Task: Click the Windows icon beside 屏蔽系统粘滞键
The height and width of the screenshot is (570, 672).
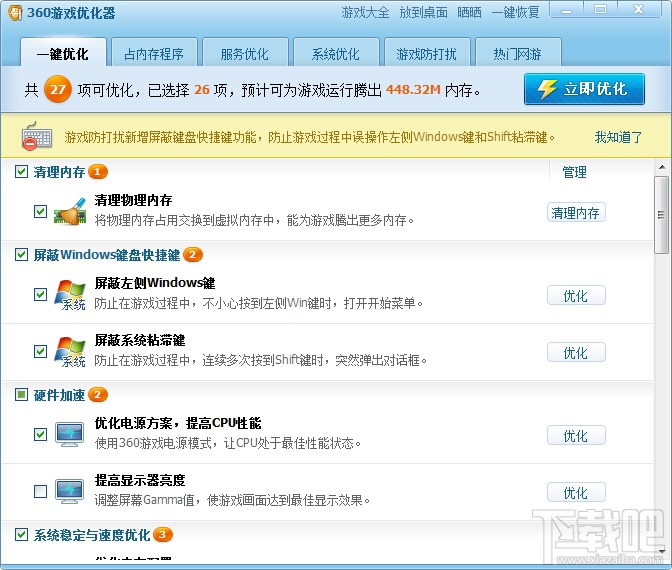Action: coord(70,352)
